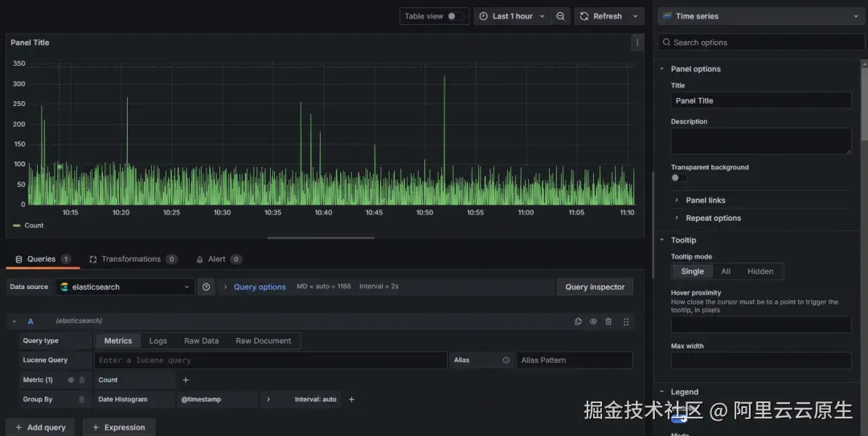
Task: Select Raw Data query type
Action: [201, 340]
